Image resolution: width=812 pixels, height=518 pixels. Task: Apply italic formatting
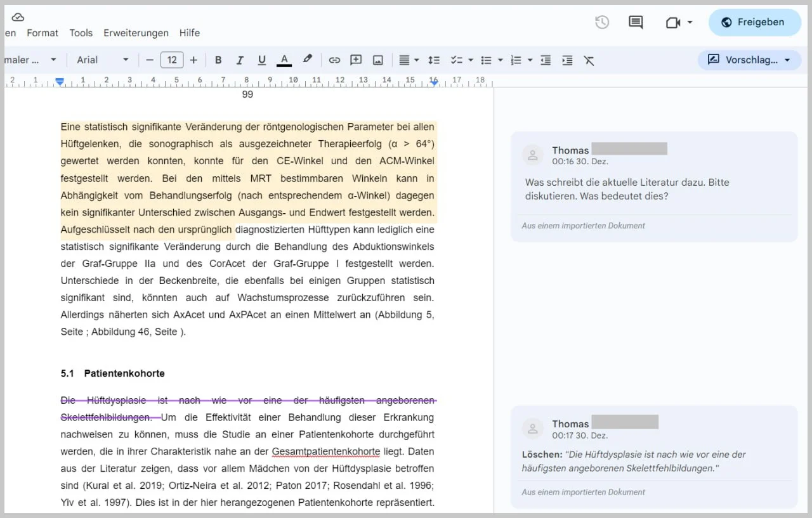[x=240, y=60]
